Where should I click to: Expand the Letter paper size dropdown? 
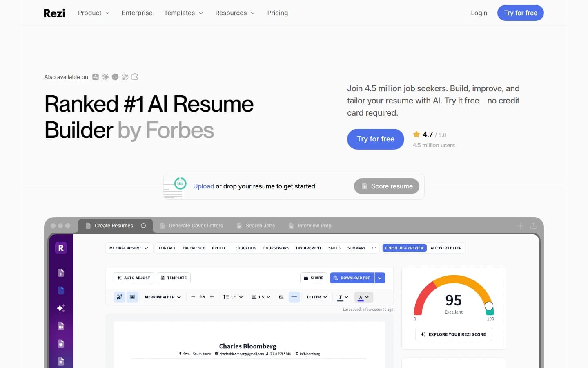pos(317,297)
